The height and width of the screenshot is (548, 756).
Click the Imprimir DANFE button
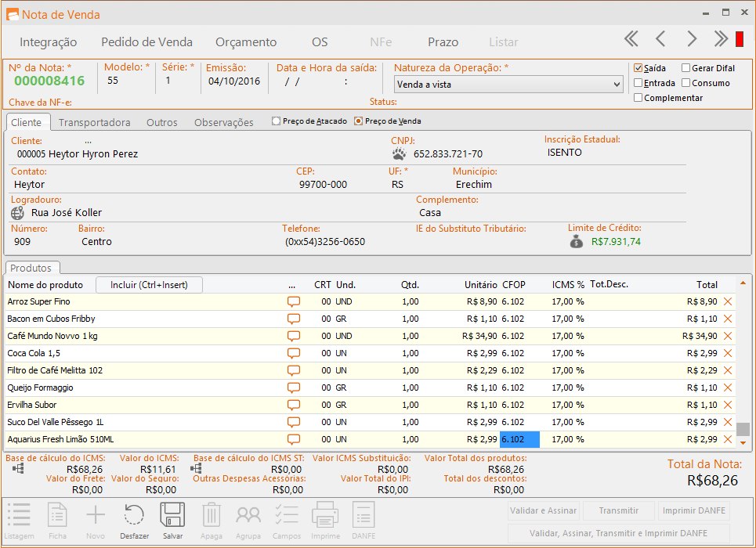pos(694,511)
